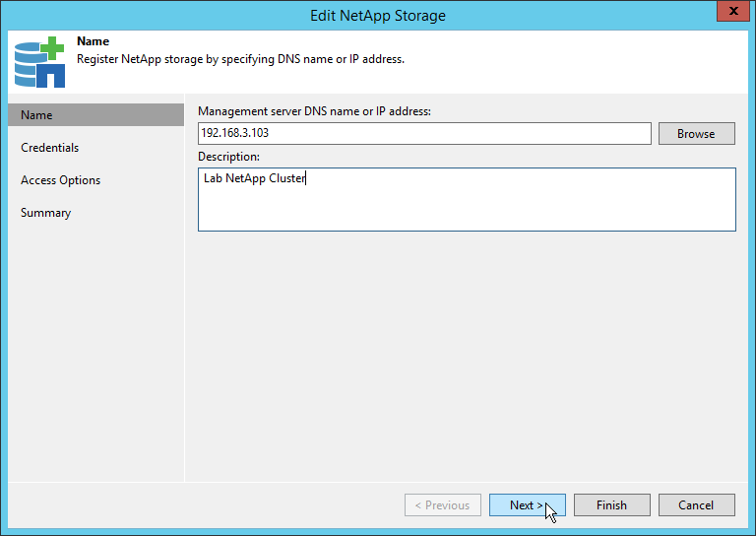Place cursor after 'Lab NetApp Cluster' text

tap(308, 179)
